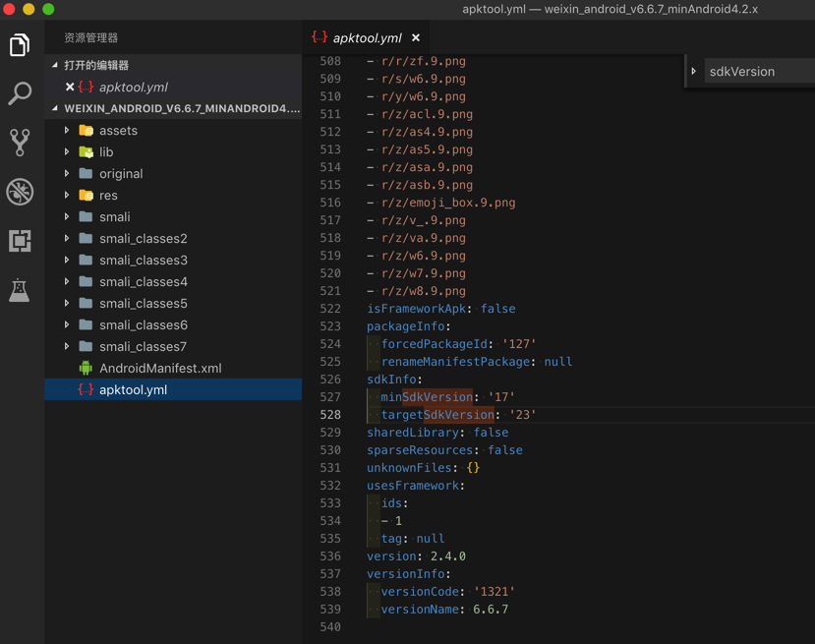Click the smali folder icon
This screenshot has width=815, height=644.
(86, 216)
